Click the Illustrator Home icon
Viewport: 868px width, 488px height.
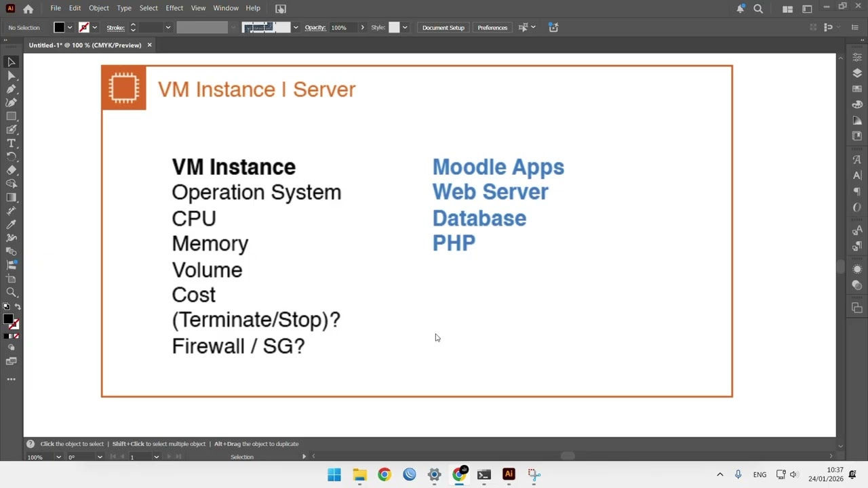coord(28,9)
